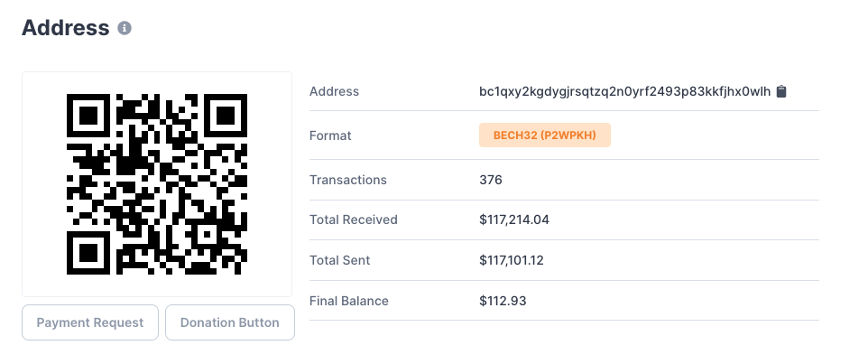The height and width of the screenshot is (364, 868).
Task: Open the Payment Request button
Action: click(90, 322)
